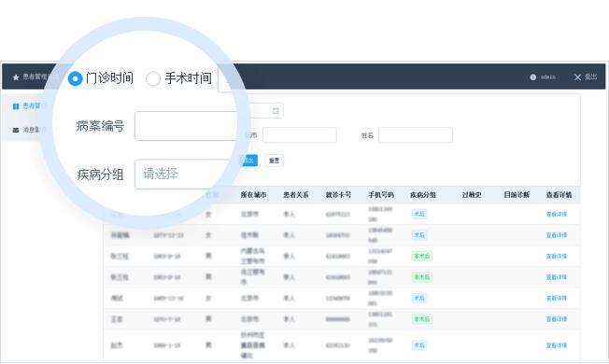Viewport: 609px width, 364px height.
Task: Click the patient management sidebar icon
Action: [16, 106]
